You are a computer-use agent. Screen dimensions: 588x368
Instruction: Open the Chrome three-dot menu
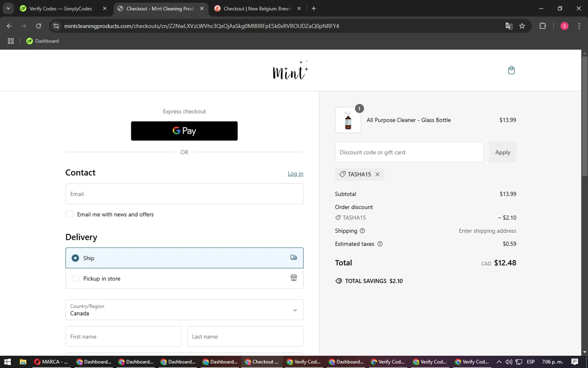pos(579,26)
